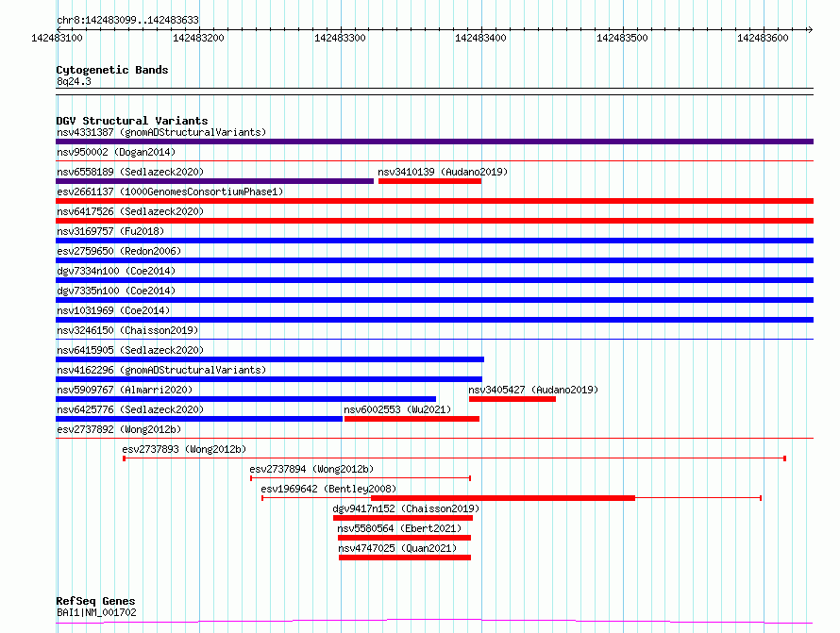Open the BAI1|NM_001702 gene label
Viewport: 840px width, 633px height.
[x=96, y=612]
